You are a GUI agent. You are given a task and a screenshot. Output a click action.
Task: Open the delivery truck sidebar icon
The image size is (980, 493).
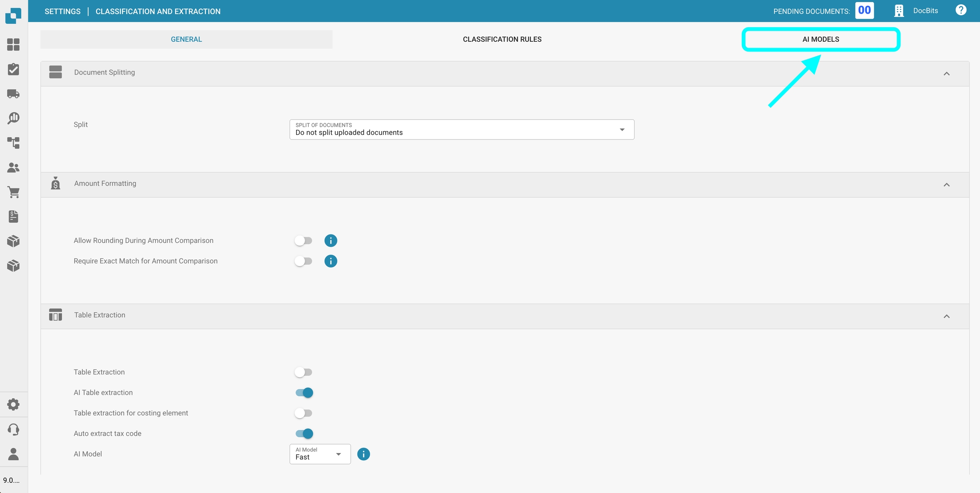click(x=13, y=94)
